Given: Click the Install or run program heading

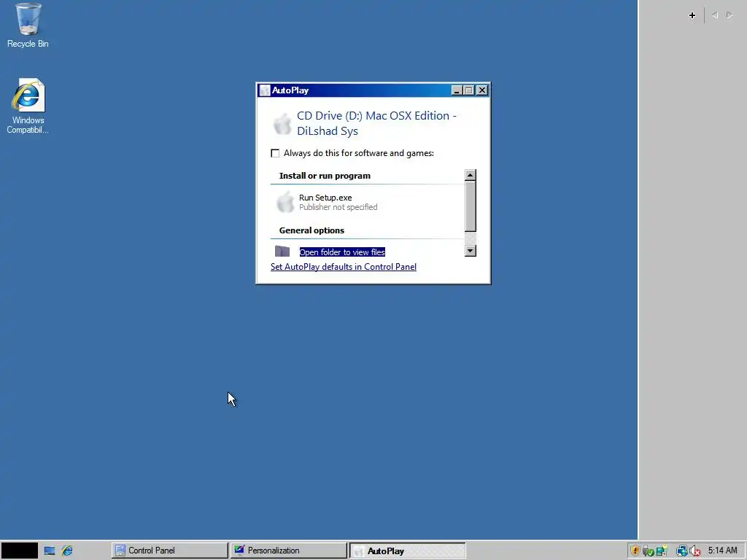Looking at the screenshot, I should (325, 176).
